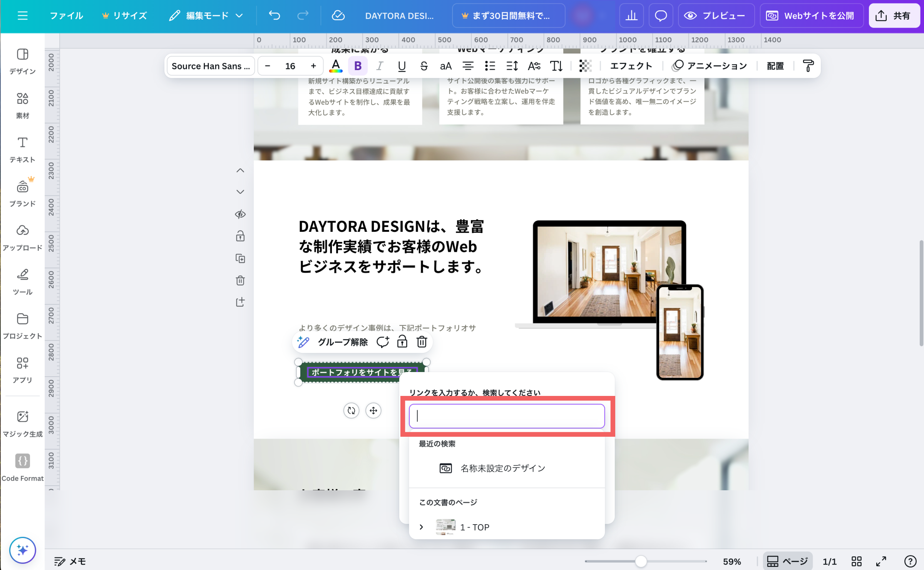This screenshot has width=924, height=570.
Task: Click the link URL input field
Action: tap(507, 416)
